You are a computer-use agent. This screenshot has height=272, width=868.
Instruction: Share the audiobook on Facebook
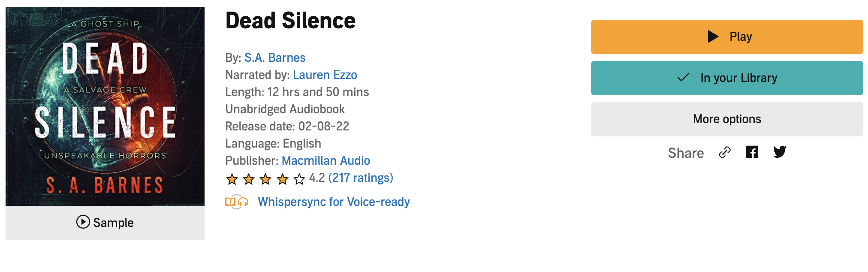(752, 152)
